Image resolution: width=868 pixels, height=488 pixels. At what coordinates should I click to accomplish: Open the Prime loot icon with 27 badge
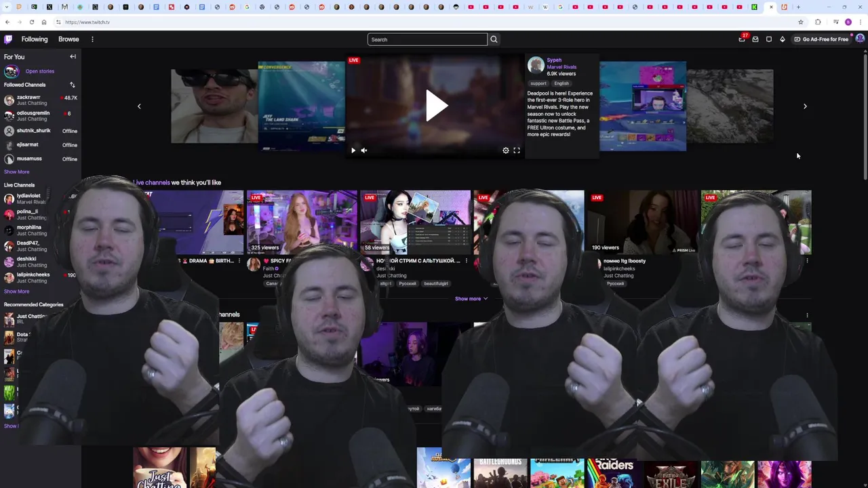(x=742, y=39)
